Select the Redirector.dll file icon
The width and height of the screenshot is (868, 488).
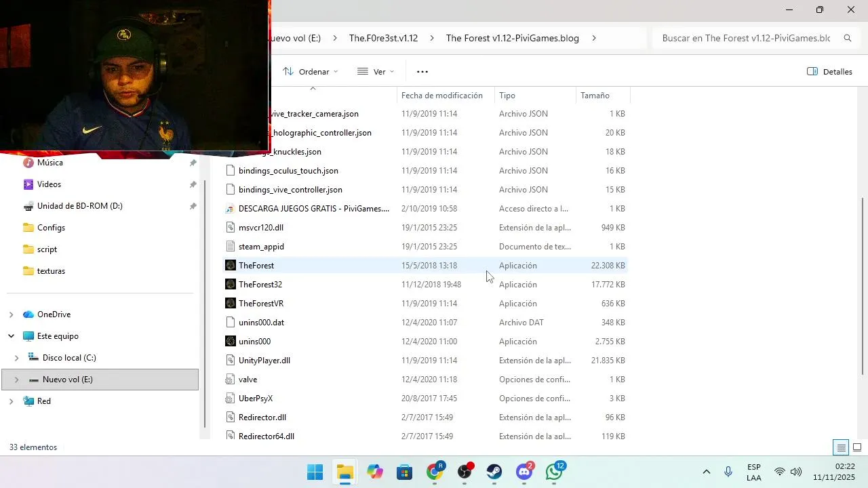pyautogui.click(x=231, y=418)
